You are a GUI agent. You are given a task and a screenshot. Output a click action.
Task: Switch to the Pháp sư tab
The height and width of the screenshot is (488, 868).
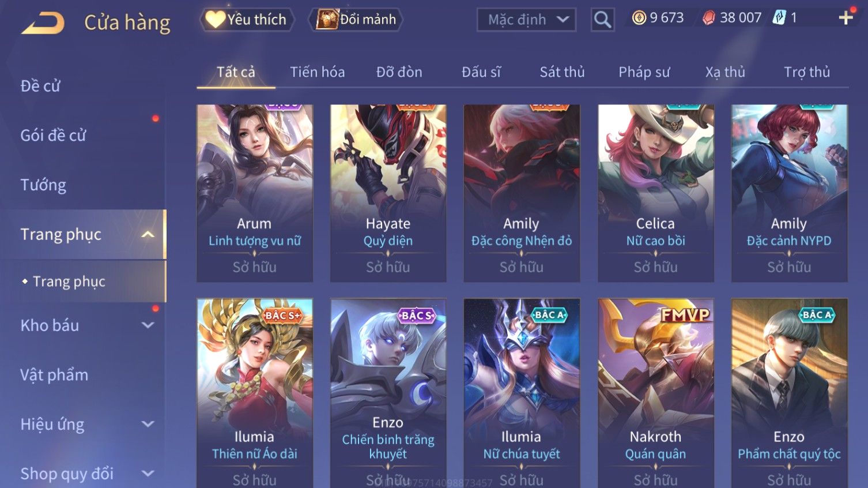[644, 72]
